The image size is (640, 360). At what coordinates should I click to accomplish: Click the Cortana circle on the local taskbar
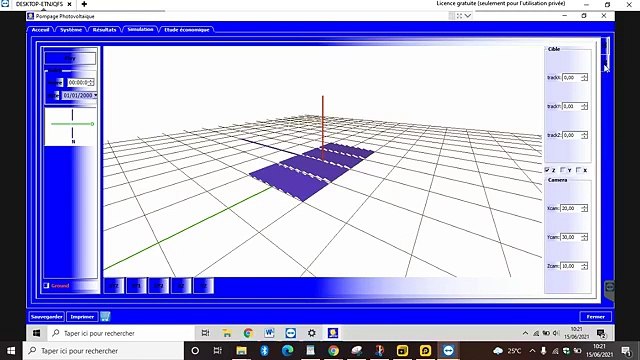pos(195,351)
